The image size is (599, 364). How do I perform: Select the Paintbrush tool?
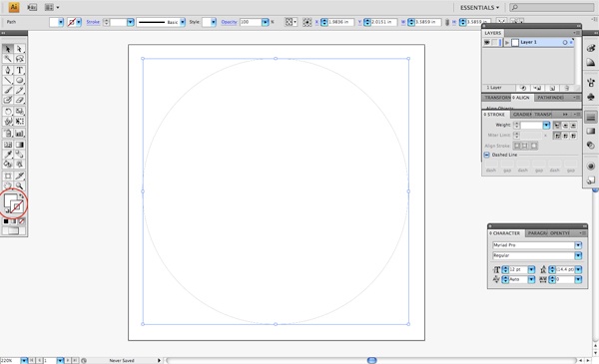(8, 90)
